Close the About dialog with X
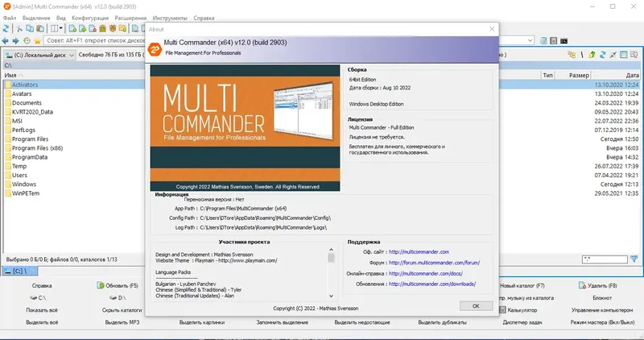644x340 pixels. click(x=492, y=29)
